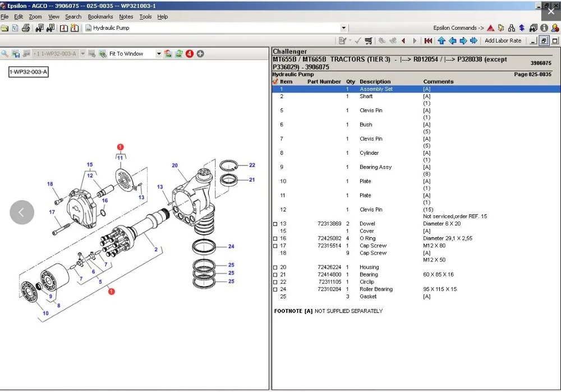This screenshot has width=561, height=392.
Task: Open the Zoom menu
Action: (x=35, y=16)
